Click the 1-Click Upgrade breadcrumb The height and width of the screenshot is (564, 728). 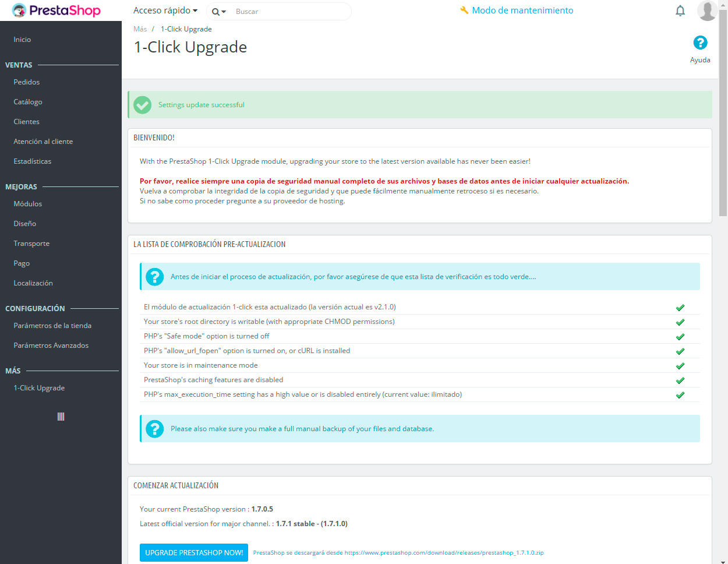pos(186,29)
